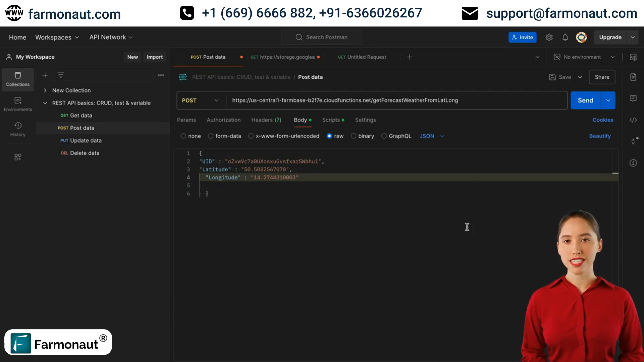Image resolution: width=644 pixels, height=362 pixels.
Task: Click the Cookies manager icon
Action: click(x=603, y=120)
